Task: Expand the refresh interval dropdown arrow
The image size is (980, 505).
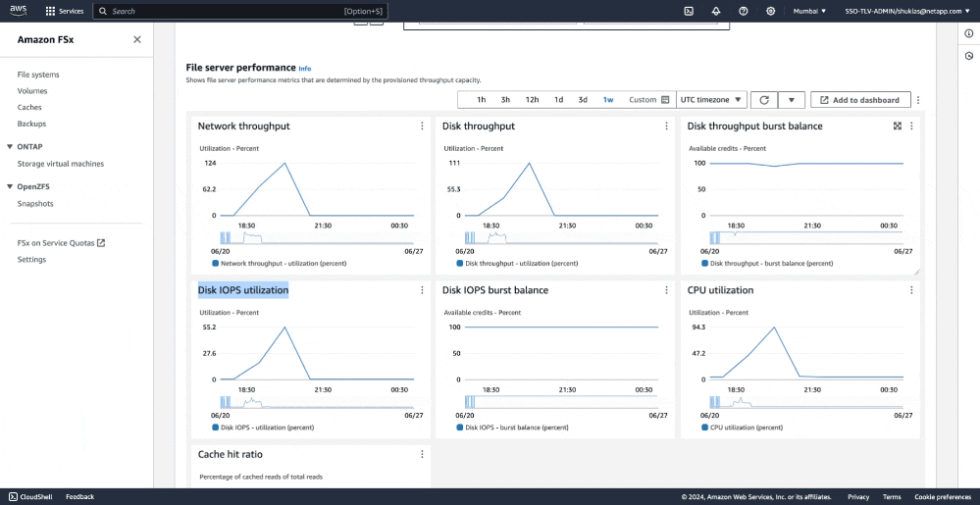Action: coord(793,100)
